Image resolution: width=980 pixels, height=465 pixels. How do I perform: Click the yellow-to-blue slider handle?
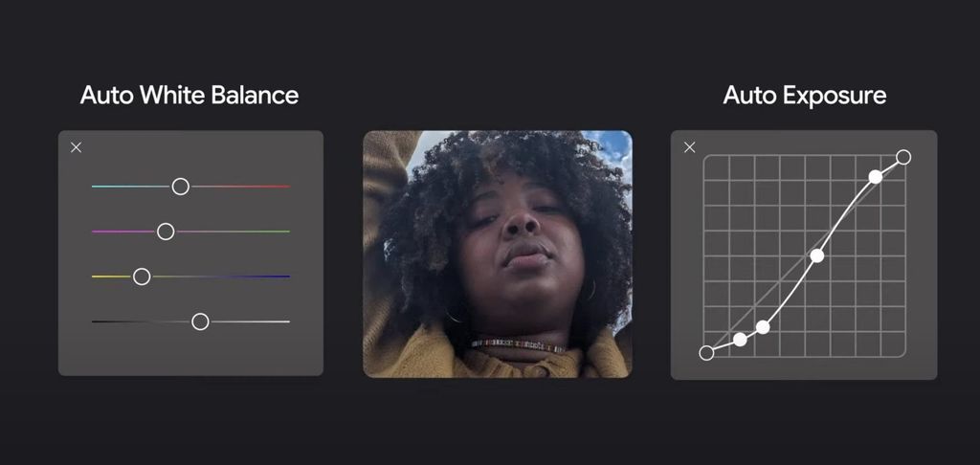[142, 277]
